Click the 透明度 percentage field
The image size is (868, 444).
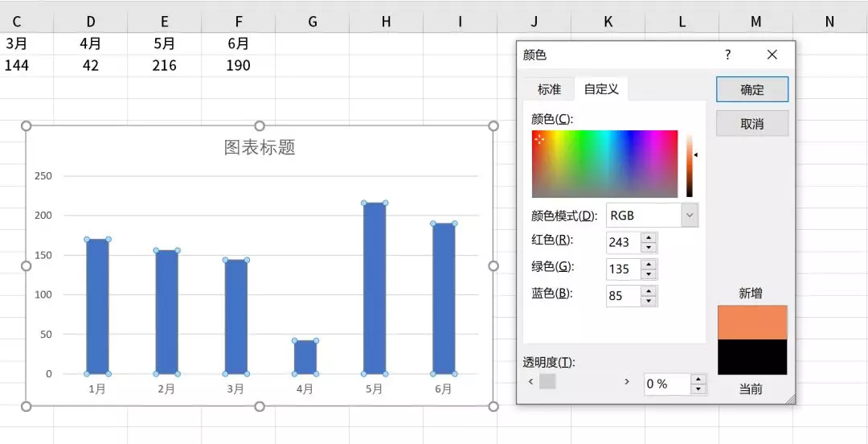(x=668, y=384)
